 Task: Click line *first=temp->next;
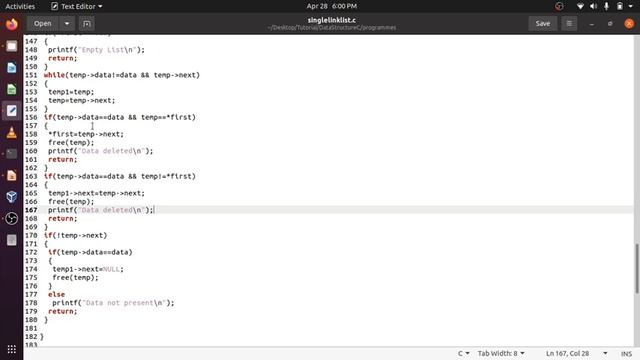click(86, 134)
